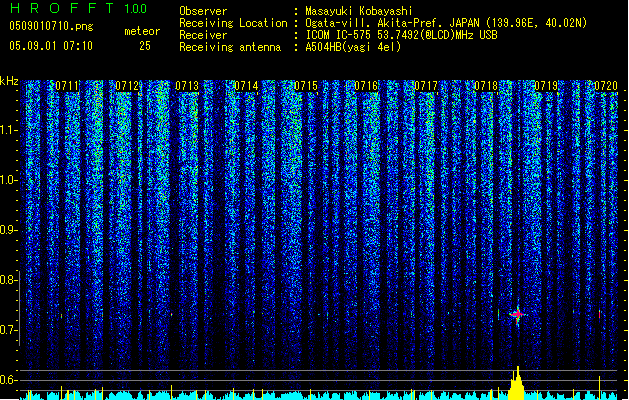
Task: Click the 0720 time marker
Action: click(x=606, y=86)
